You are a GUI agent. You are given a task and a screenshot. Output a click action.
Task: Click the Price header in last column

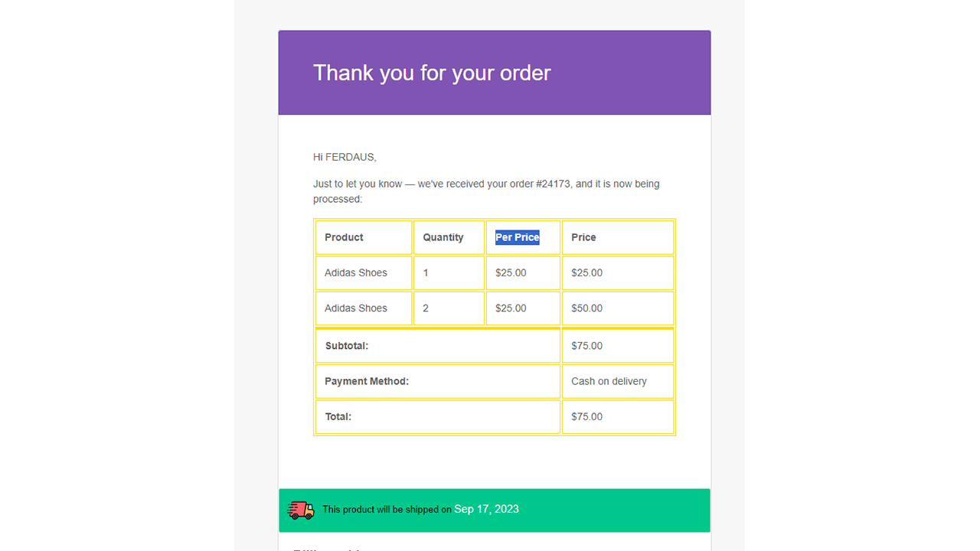coord(583,237)
